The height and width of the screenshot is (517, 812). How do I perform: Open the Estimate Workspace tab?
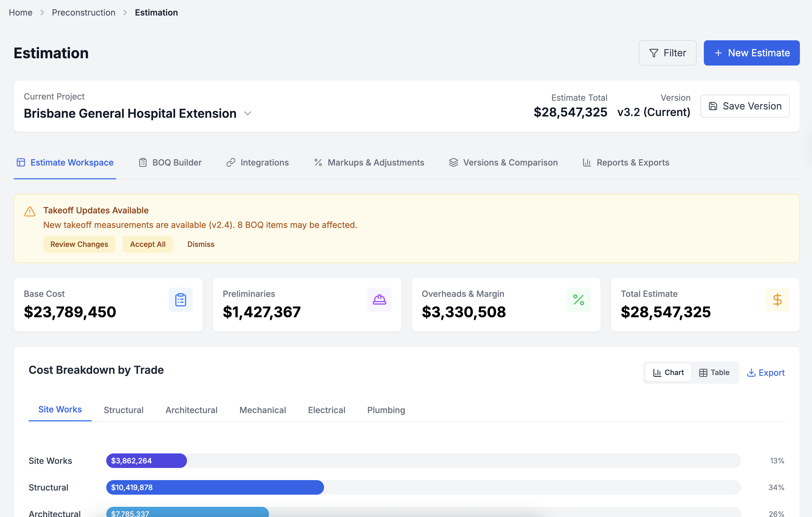[65, 162]
